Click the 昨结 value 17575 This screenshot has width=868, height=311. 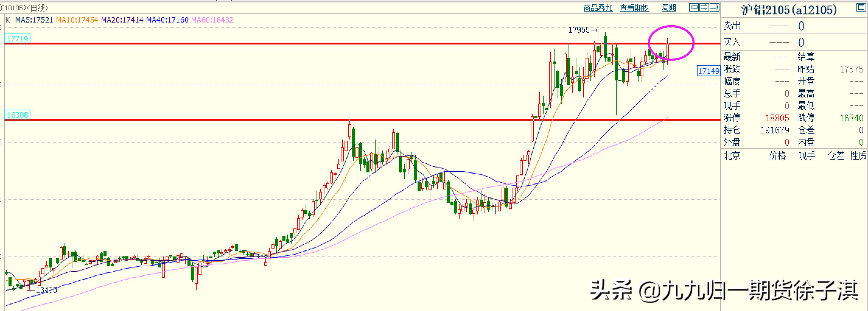coord(852,69)
